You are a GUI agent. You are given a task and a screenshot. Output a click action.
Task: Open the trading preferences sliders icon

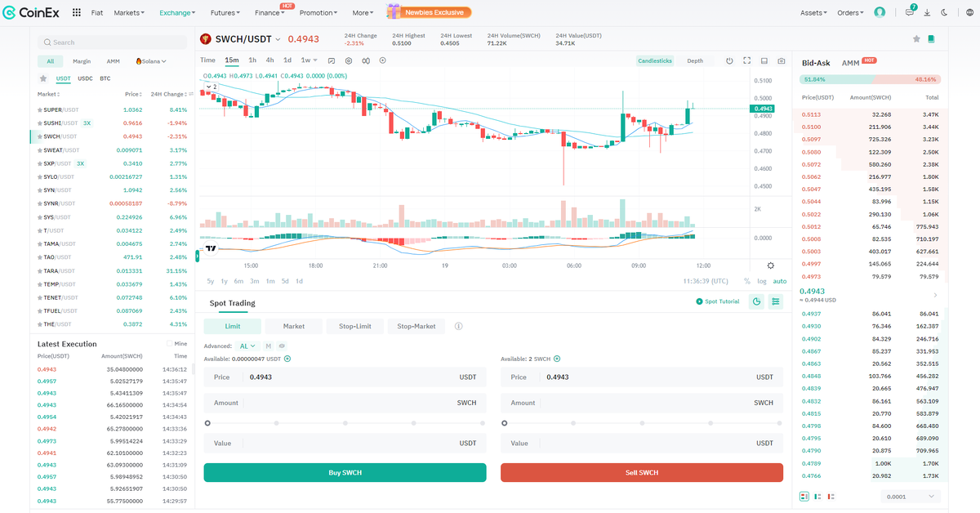(x=776, y=301)
